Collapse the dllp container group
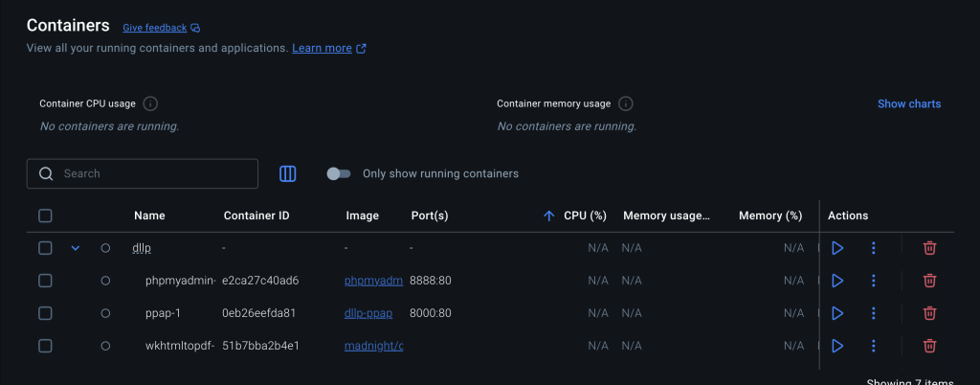This screenshot has width=980, height=385. pos(76,248)
